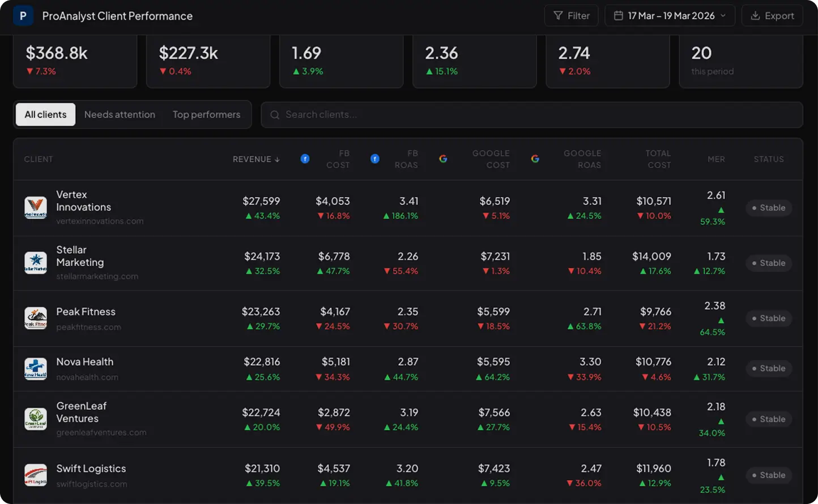Focus the Search clients field
This screenshot has width=818, height=504.
coord(532,115)
